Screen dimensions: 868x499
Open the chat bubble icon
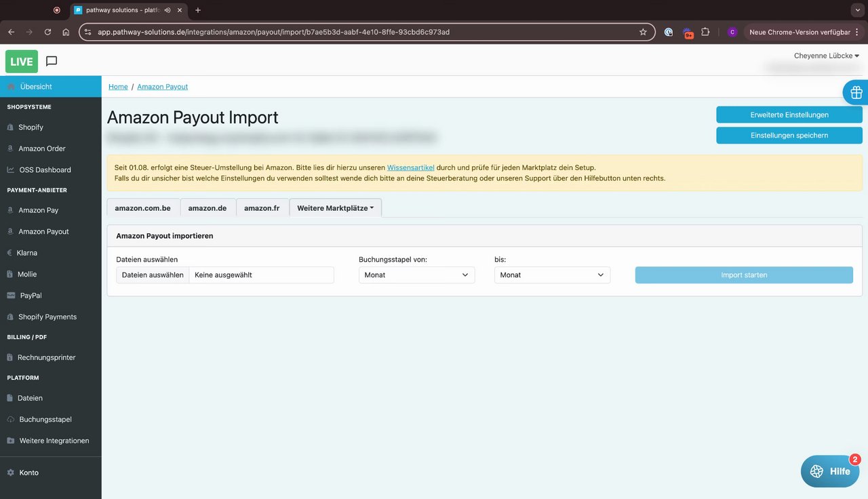pyautogui.click(x=52, y=61)
